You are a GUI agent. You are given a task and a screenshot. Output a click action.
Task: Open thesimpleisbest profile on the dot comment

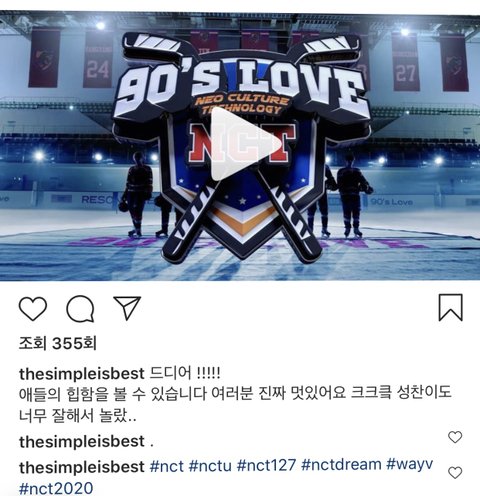point(82,442)
